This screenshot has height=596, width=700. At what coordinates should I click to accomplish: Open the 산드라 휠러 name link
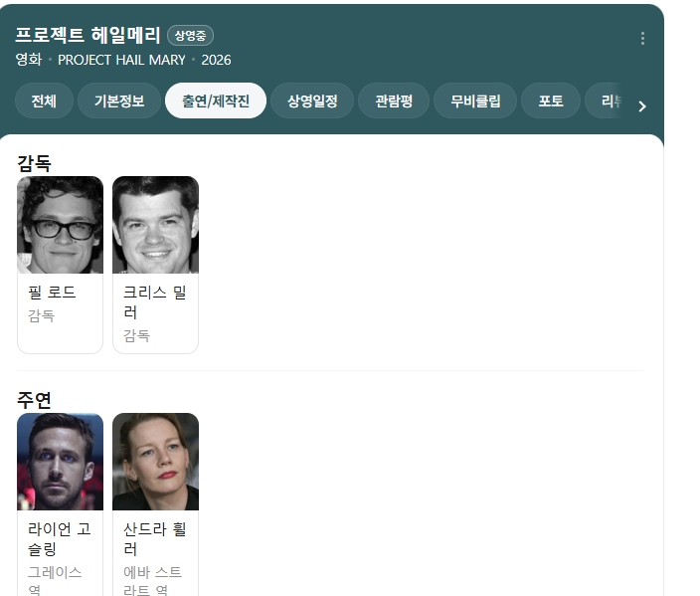click(x=154, y=538)
